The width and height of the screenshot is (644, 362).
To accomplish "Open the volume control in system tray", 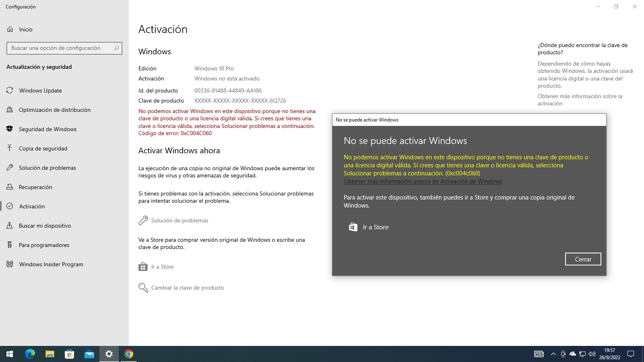I will pos(592,354).
